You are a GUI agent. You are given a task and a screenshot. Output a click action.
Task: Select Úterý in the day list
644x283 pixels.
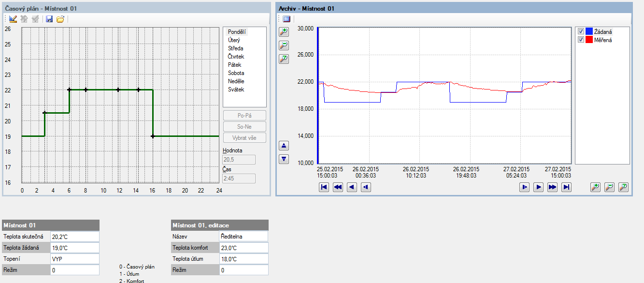click(x=234, y=40)
